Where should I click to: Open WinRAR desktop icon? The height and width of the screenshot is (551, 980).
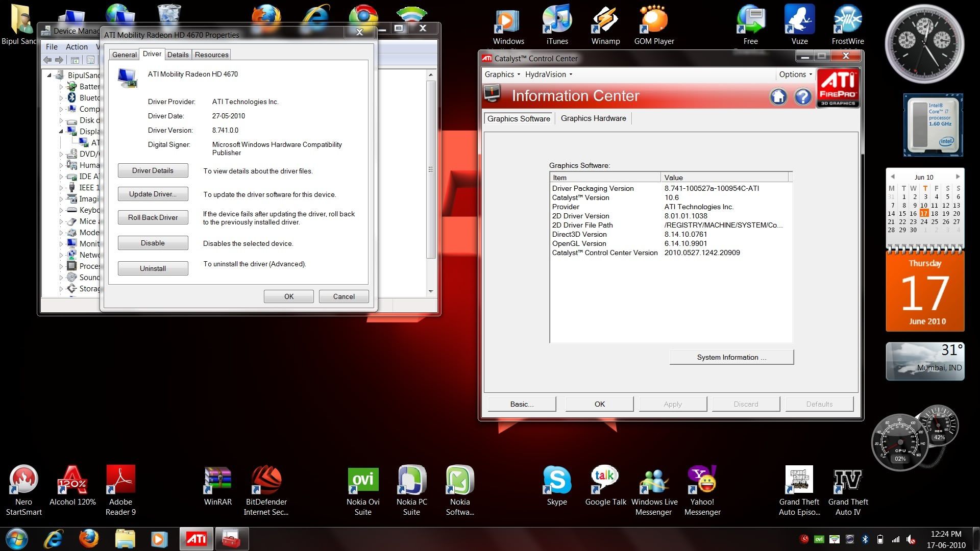pyautogui.click(x=218, y=486)
